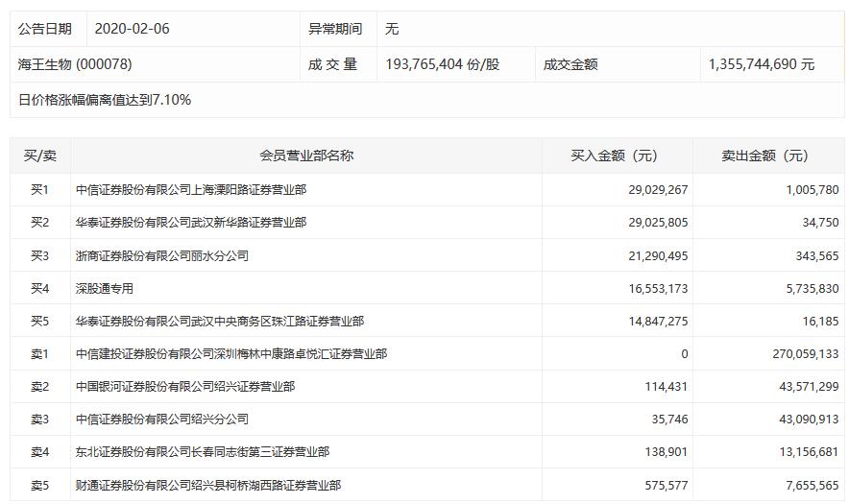Viewport: 849px width, 504px height.
Task: Select the 买3 row label
Action: tap(39, 255)
